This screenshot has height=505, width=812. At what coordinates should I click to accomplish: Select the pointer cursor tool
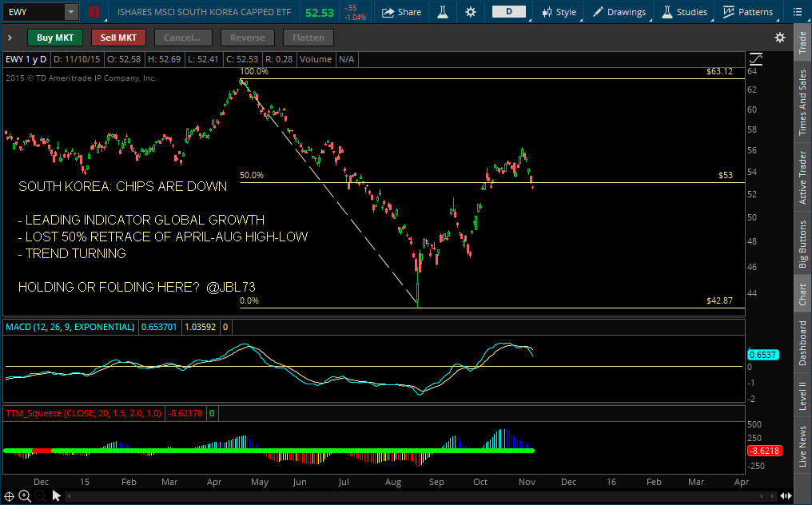[x=57, y=496]
